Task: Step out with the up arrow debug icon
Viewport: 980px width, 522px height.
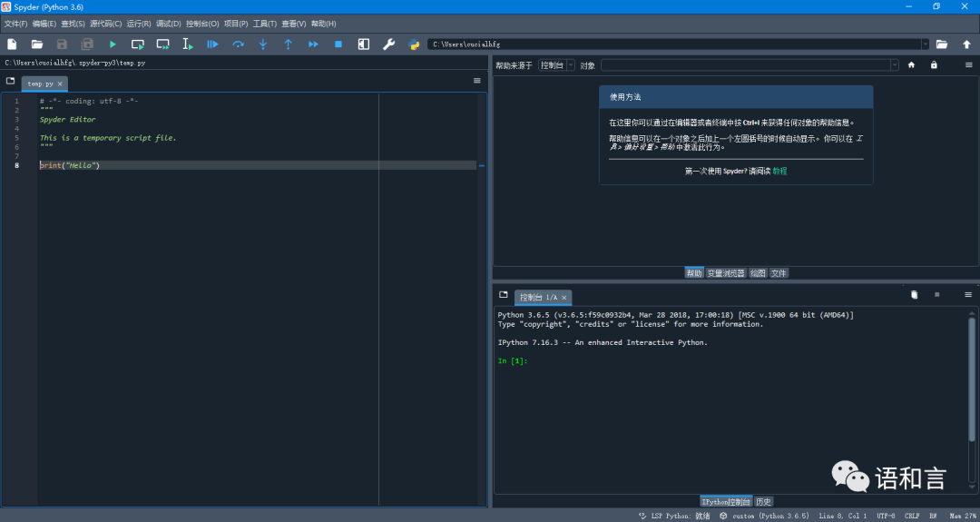Action: point(289,44)
